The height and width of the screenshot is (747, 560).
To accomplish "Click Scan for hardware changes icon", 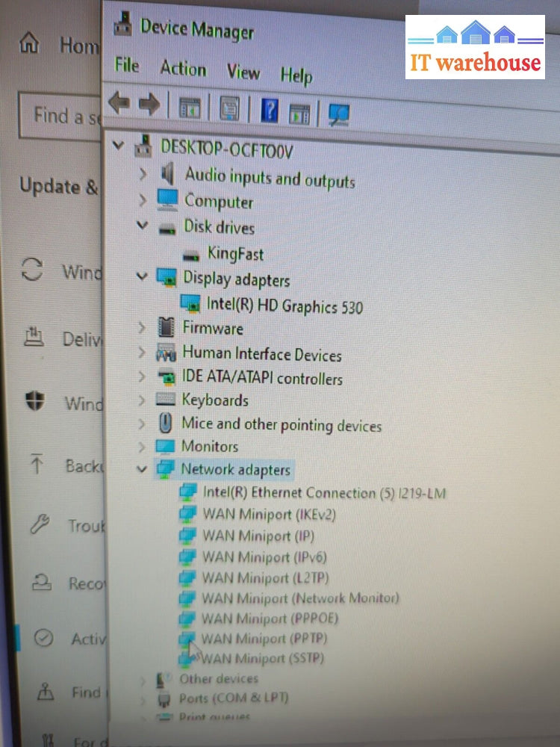I will tap(338, 114).
